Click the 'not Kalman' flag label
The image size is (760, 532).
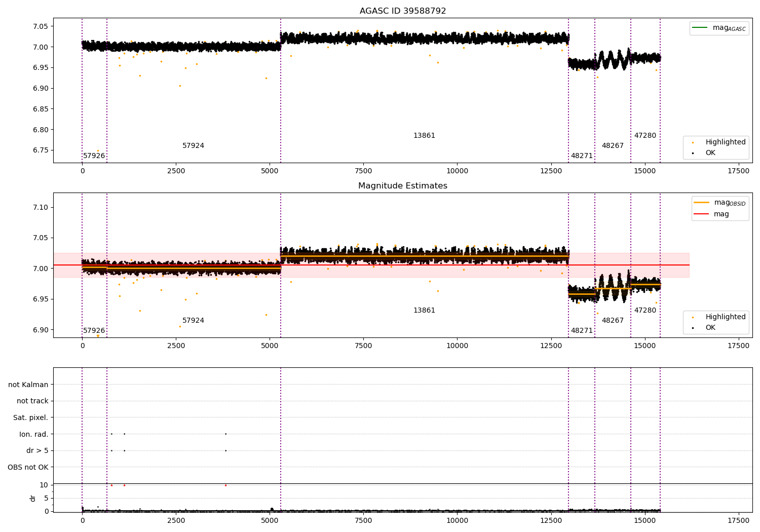(28, 385)
